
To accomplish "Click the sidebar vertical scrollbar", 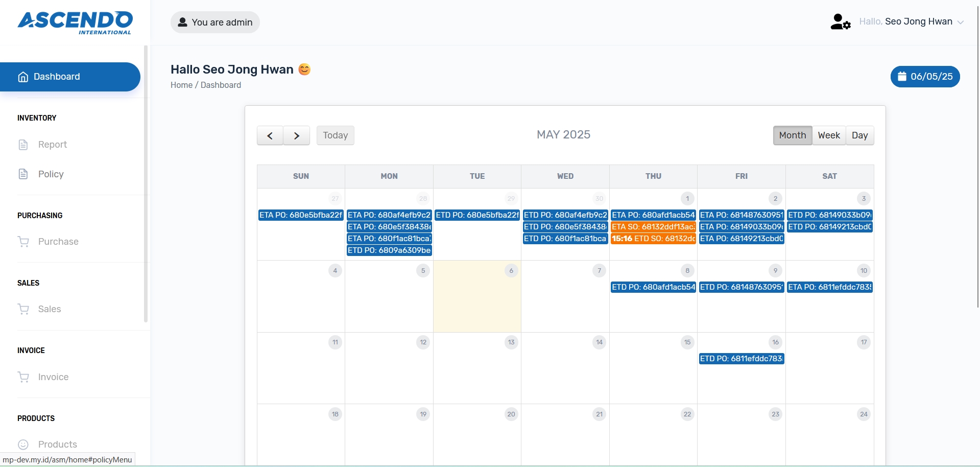I will (x=146, y=184).
